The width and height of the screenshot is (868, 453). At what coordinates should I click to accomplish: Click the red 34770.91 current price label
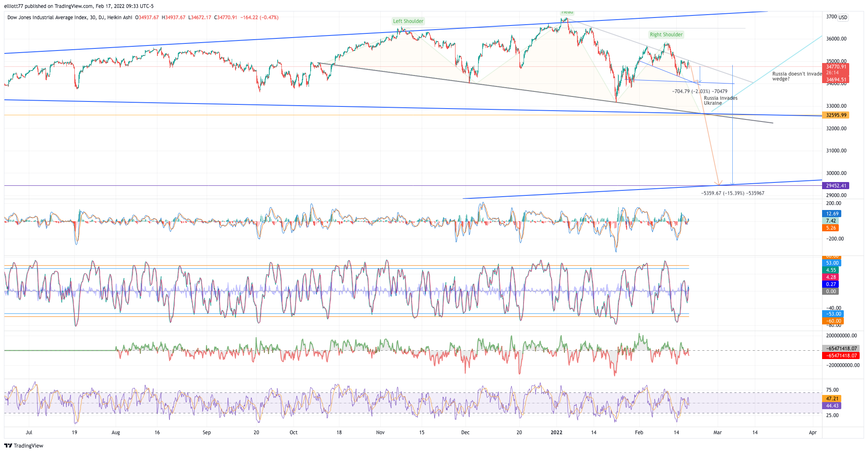(x=836, y=67)
